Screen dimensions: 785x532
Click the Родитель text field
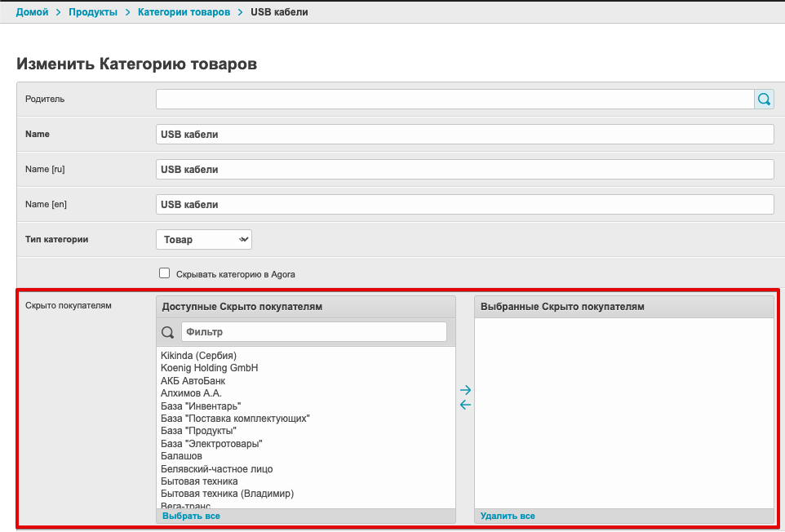[x=454, y=99]
